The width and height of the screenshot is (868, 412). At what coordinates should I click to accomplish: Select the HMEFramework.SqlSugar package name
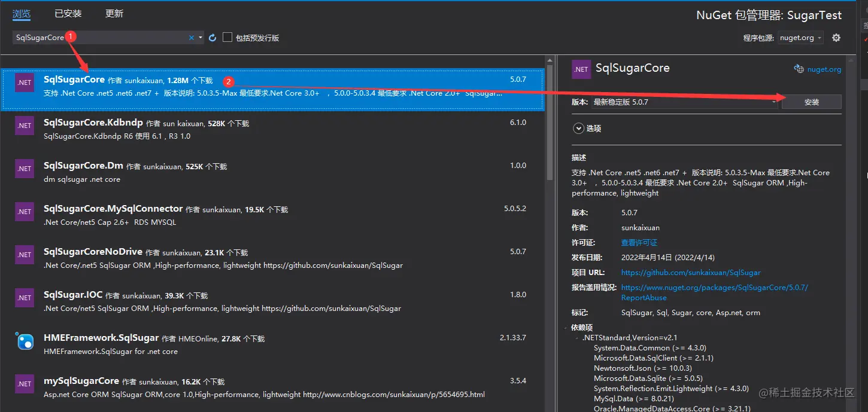(101, 338)
